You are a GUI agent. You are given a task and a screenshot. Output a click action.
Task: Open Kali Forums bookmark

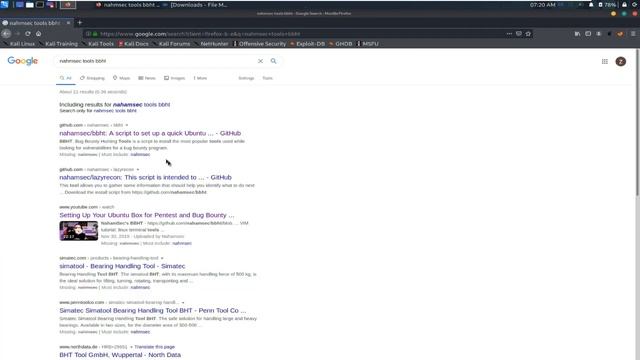171,44
